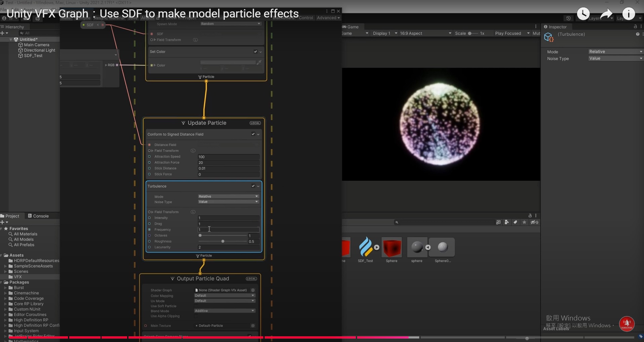Open the Display 1 dropdown in Game view
The height and width of the screenshot is (342, 644).
[385, 33]
